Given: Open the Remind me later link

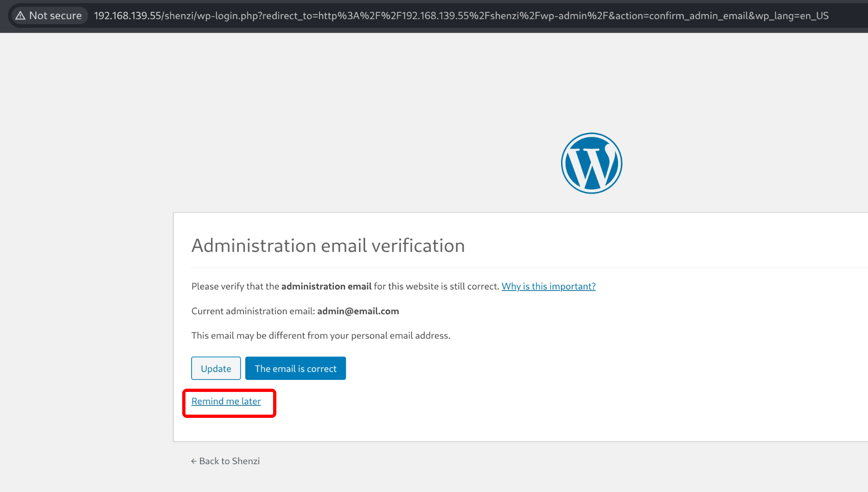Looking at the screenshot, I should pyautogui.click(x=226, y=401).
